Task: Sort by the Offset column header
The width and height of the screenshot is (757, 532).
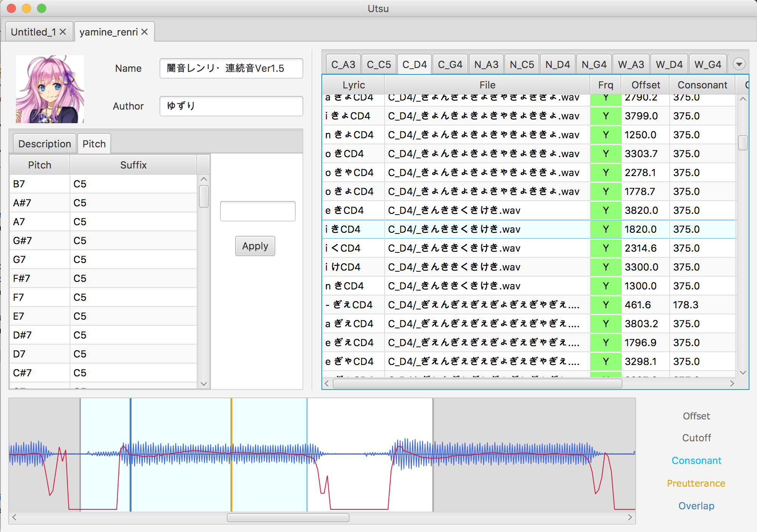Action: click(x=645, y=85)
